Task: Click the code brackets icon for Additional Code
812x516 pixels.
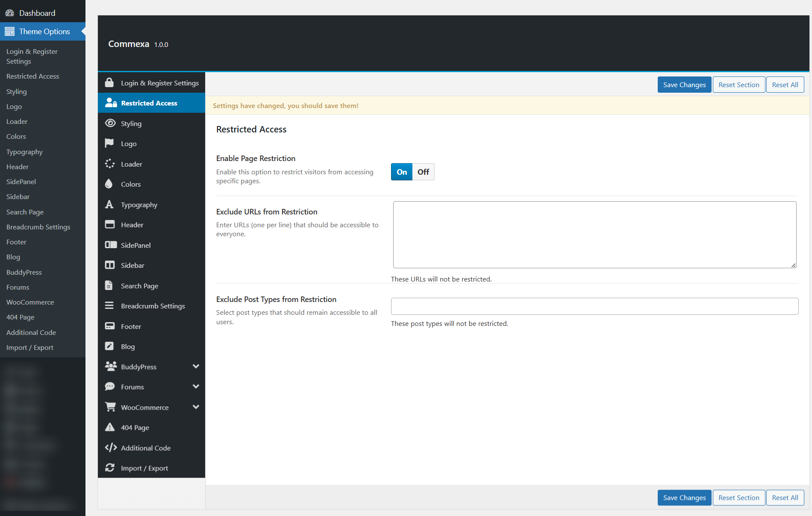Action: point(111,448)
